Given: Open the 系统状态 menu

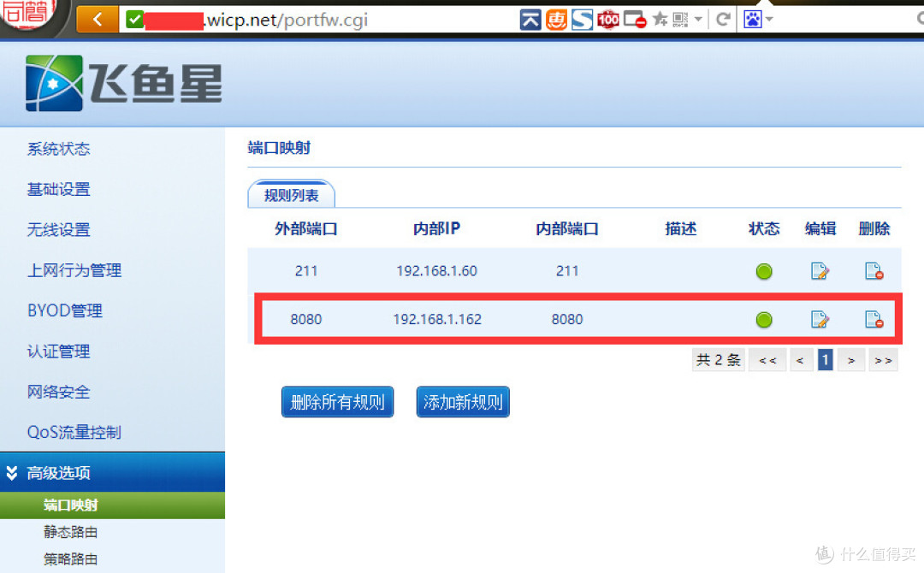Looking at the screenshot, I should (58, 149).
